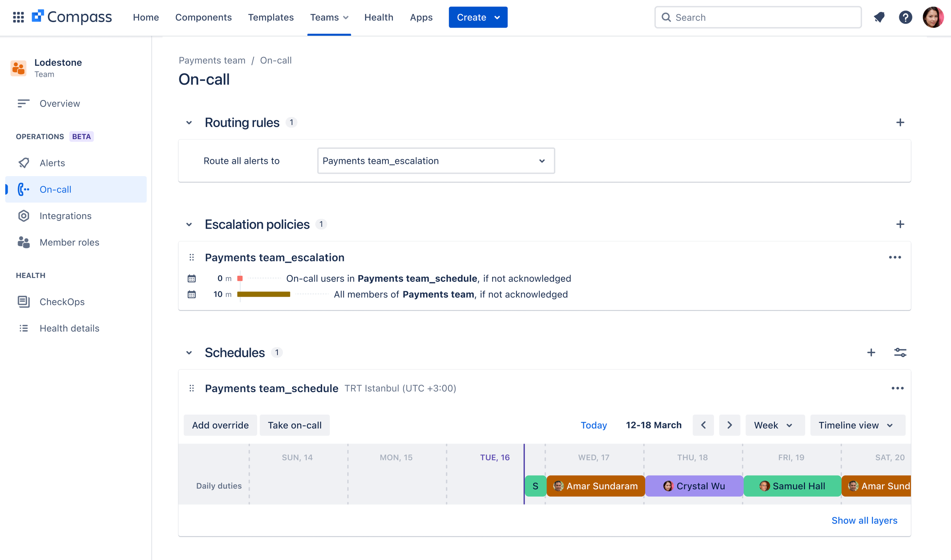951x560 pixels.
Task: Select Alerts in the Operations sidebar
Action: pos(52,163)
